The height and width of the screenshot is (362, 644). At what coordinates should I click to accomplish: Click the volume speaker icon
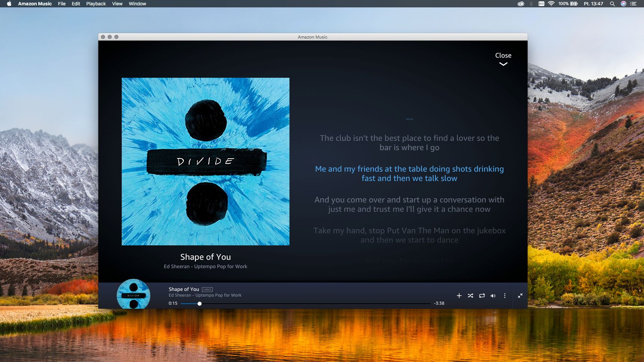[493, 295]
